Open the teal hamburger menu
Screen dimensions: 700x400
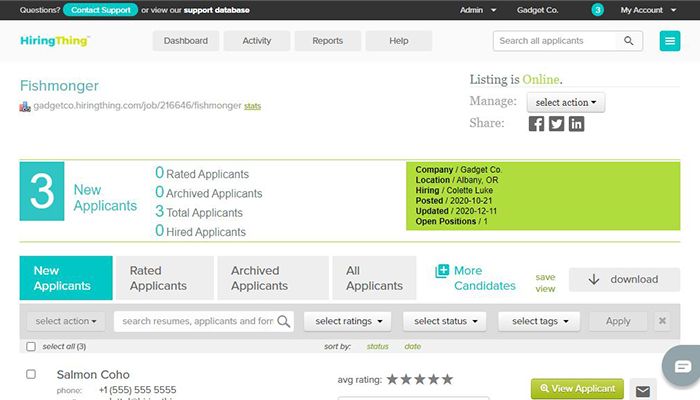pos(670,41)
